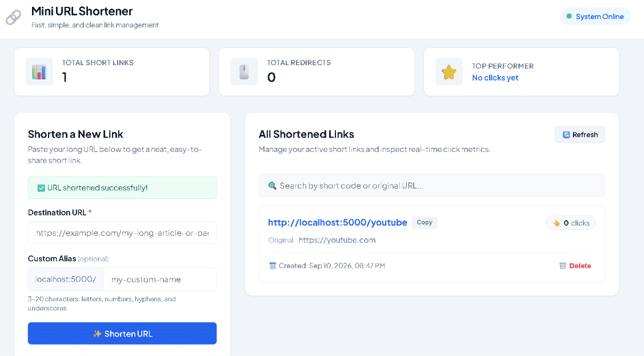Click the All Shortened Links heading
The width and height of the screenshot is (644, 356).
tap(306, 134)
